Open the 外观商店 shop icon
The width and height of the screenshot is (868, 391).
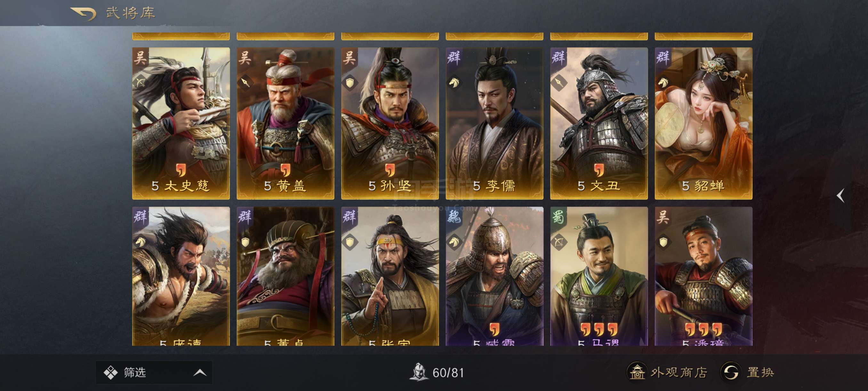tap(637, 372)
